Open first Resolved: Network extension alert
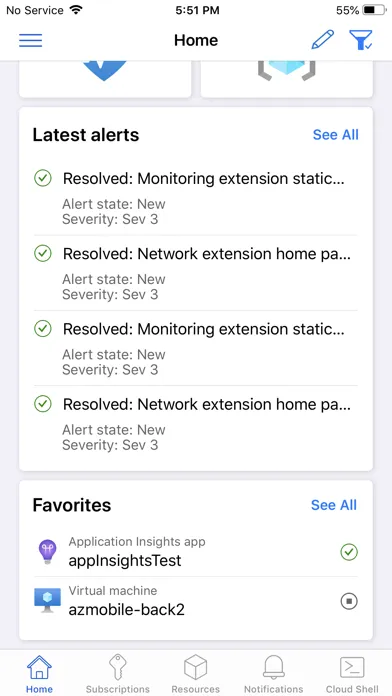392x696 pixels. (196, 273)
